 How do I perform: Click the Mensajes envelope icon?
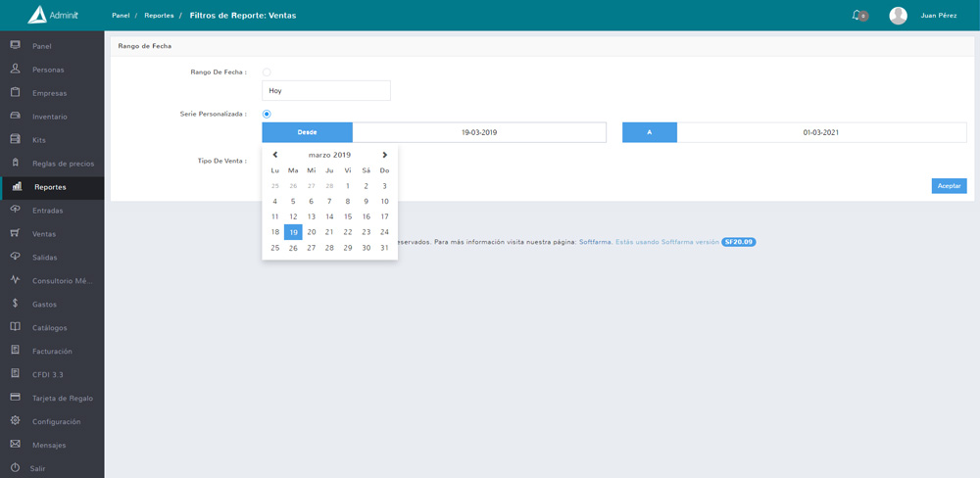tap(16, 445)
